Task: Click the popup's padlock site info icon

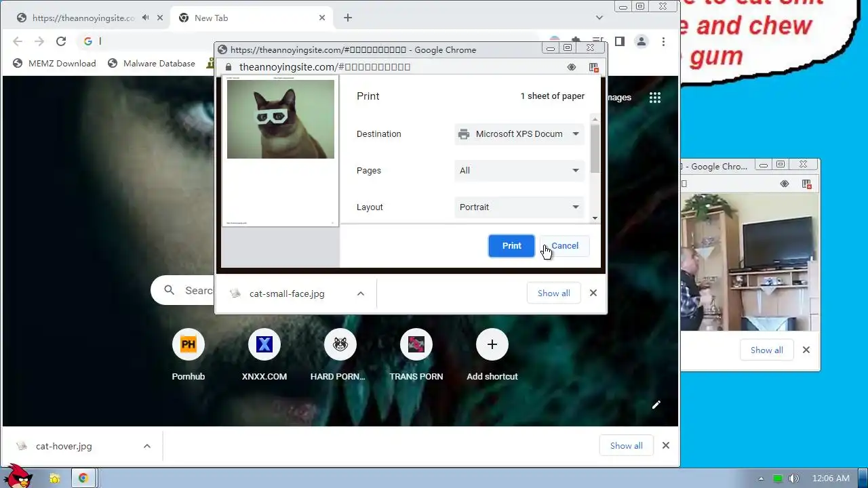Action: pyautogui.click(x=229, y=67)
